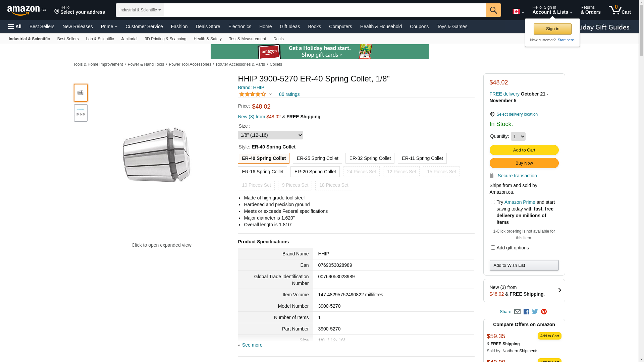Open the All hamburger menu

tap(15, 26)
